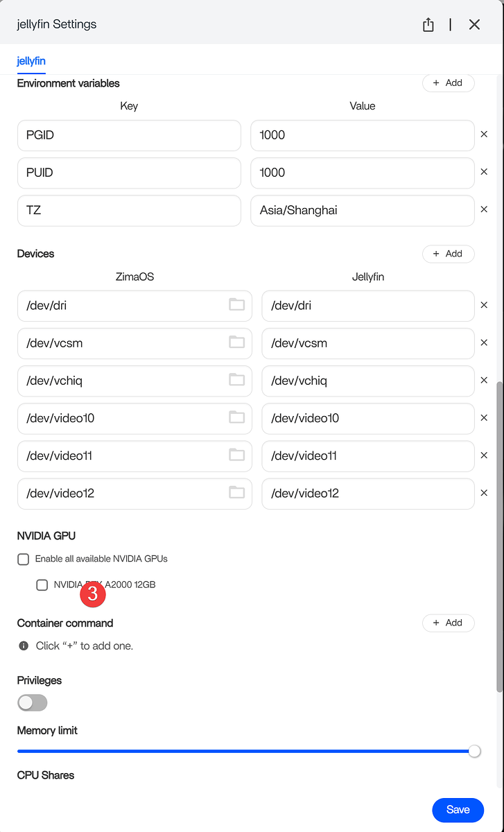The image size is (504, 832).
Task: Browse folder for /dev/dri device path
Action: pyautogui.click(x=237, y=305)
